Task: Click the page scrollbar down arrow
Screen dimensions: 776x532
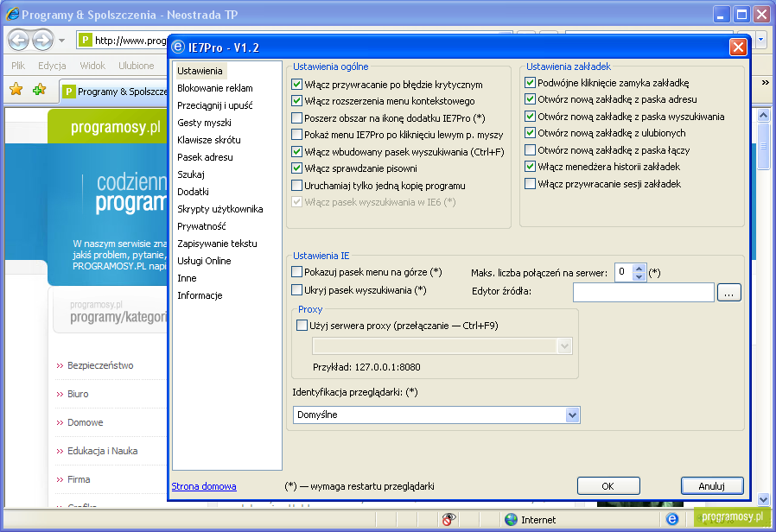Action: pyautogui.click(x=764, y=499)
